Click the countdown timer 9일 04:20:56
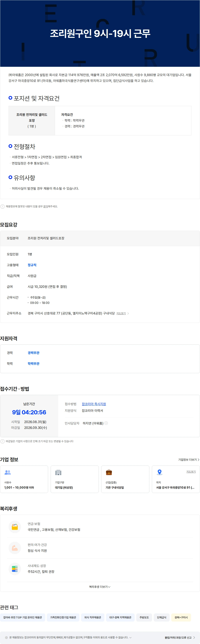 click(29, 412)
